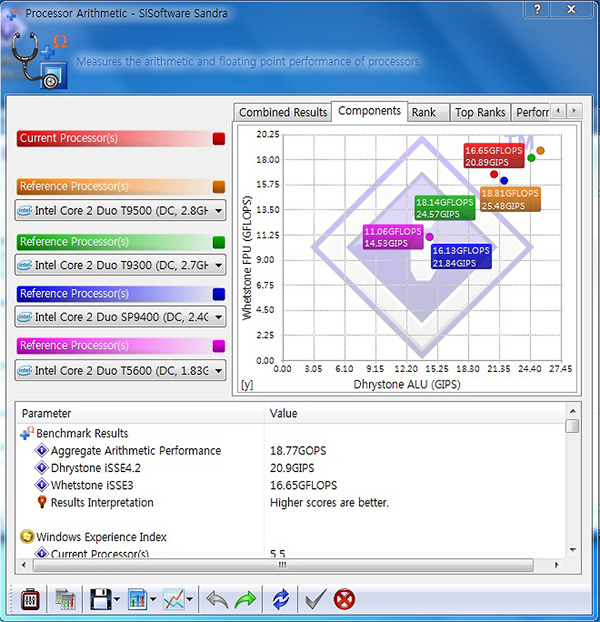Select the Results Interpretation row

click(291, 502)
